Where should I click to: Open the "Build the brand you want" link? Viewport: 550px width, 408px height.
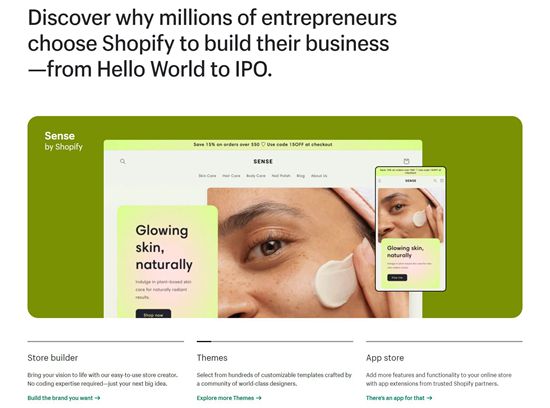64,398
